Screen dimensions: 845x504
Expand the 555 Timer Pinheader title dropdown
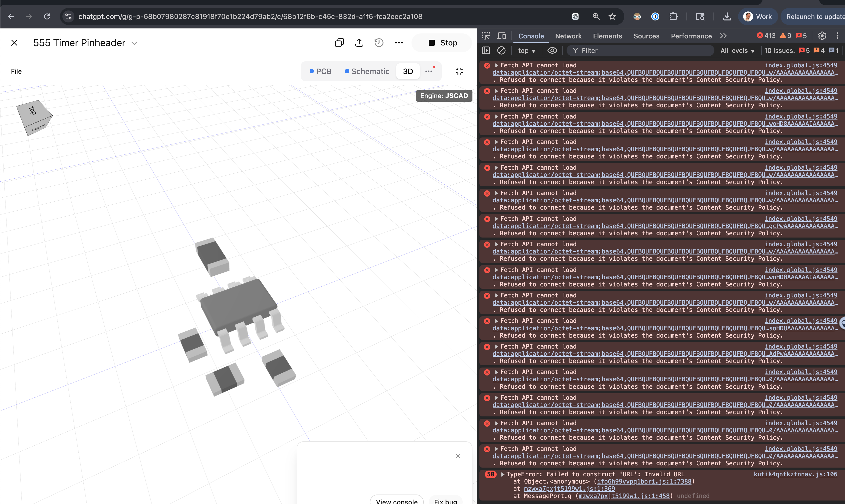134,43
